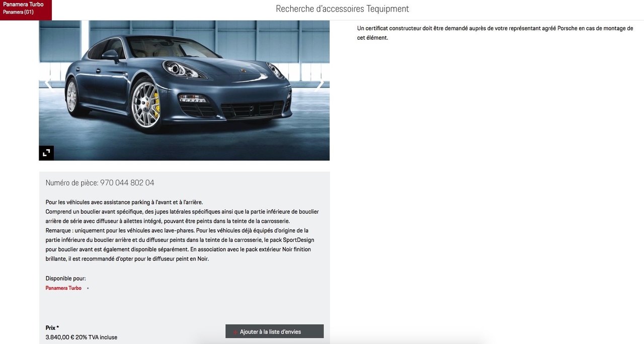Image resolution: width=644 pixels, height=344 pixels.
Task: Follow the red Panamera Turbo availability link
Action: [x=63, y=288]
